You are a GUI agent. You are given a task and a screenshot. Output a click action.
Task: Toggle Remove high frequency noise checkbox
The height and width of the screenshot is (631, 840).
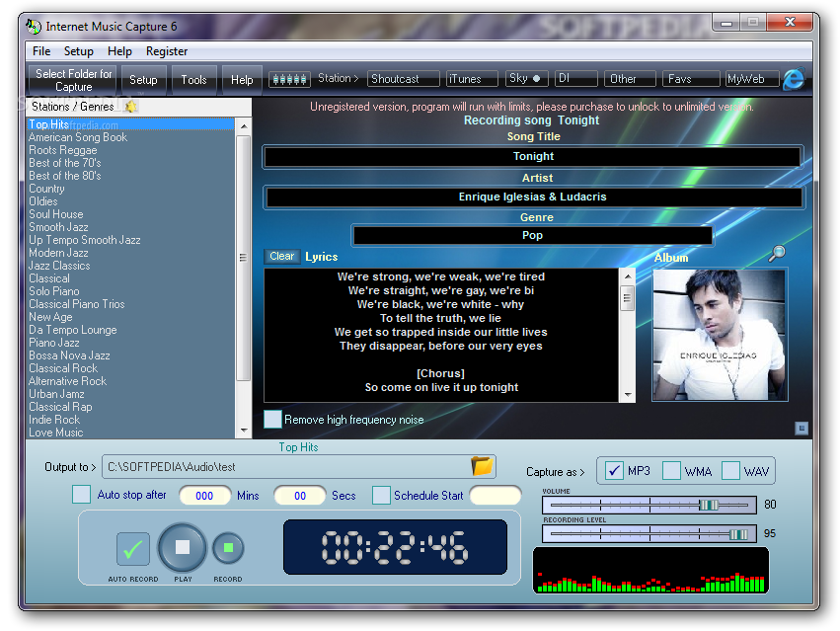272,420
